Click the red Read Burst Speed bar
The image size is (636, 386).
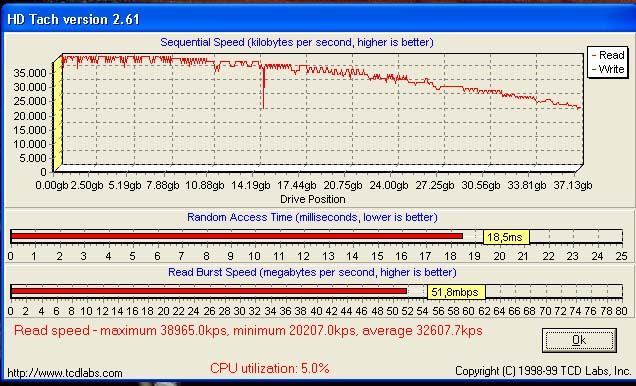209,291
